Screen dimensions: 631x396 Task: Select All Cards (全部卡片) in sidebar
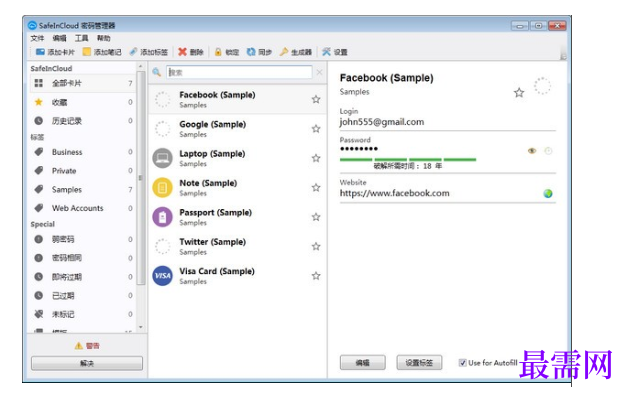tap(83, 83)
